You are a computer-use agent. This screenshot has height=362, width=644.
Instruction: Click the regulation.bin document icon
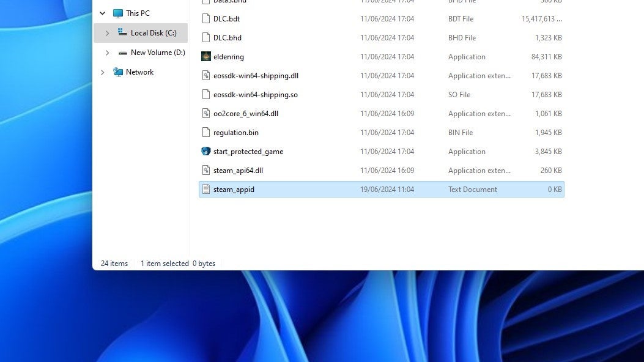pyautogui.click(x=205, y=132)
